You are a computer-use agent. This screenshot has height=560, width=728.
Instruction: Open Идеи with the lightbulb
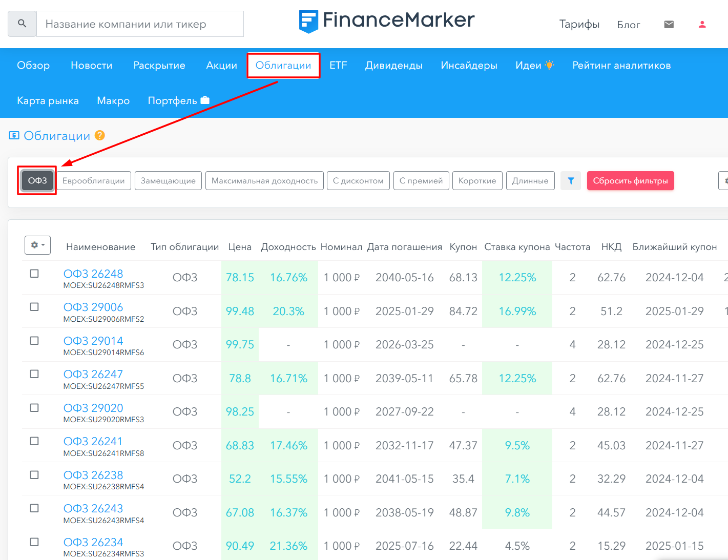[x=535, y=65]
